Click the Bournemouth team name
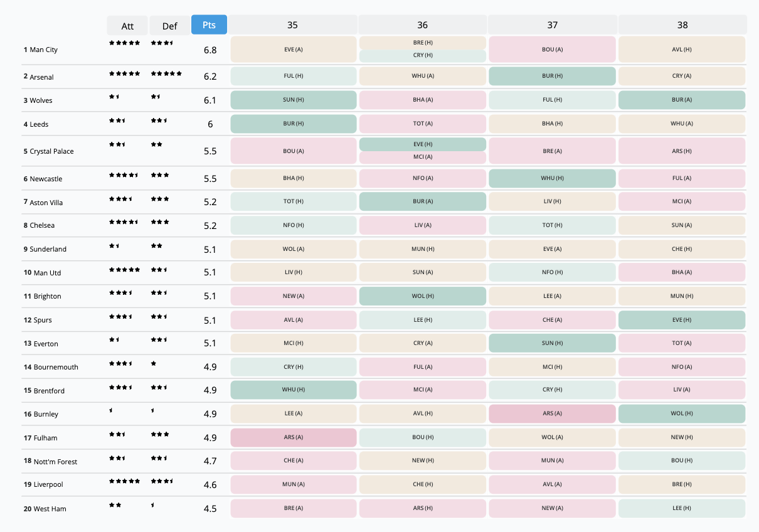 56,367
